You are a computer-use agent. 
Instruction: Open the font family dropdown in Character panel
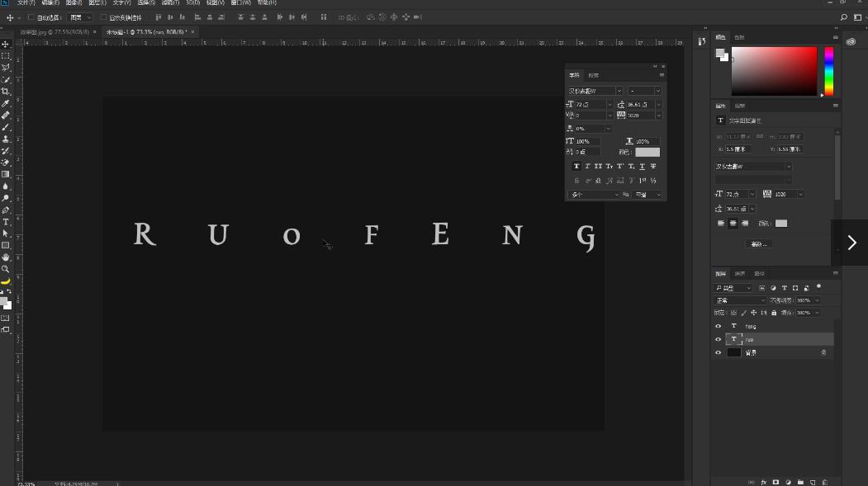pyautogui.click(x=594, y=91)
